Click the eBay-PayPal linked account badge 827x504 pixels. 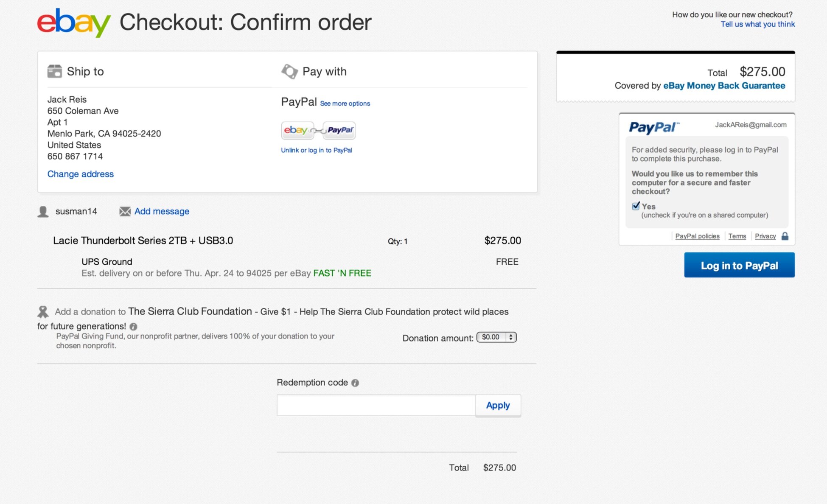[x=318, y=130]
